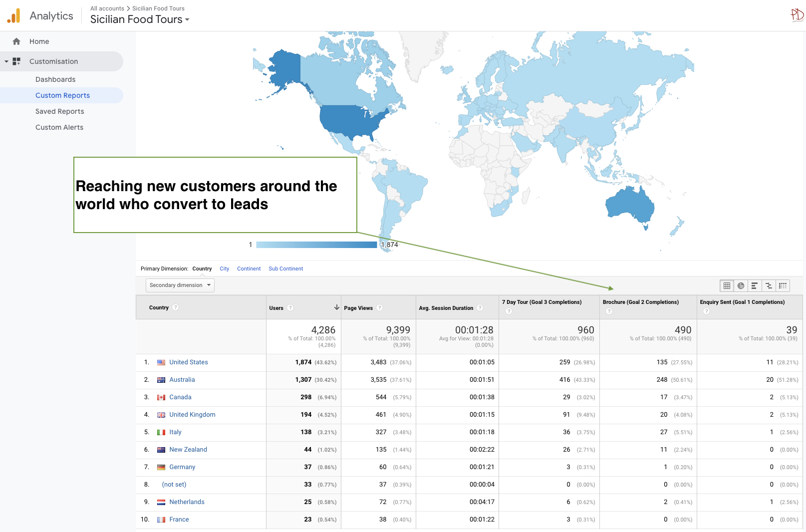
Task: Open Saved Reports in the sidebar
Action: (x=59, y=111)
